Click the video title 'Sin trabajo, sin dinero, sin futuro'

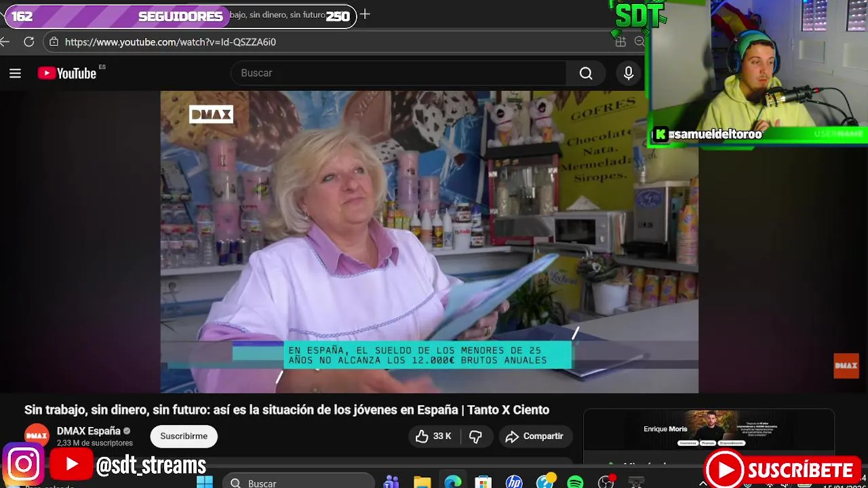click(287, 410)
